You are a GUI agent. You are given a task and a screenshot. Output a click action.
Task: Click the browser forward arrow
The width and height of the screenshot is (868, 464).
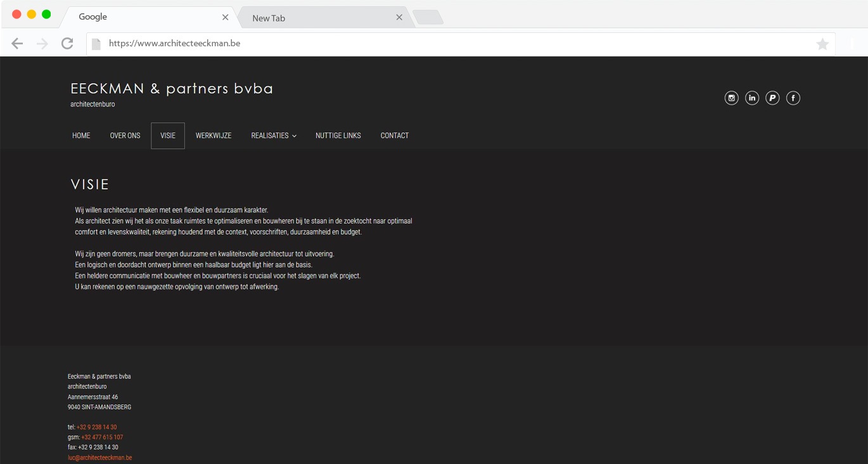pos(42,44)
